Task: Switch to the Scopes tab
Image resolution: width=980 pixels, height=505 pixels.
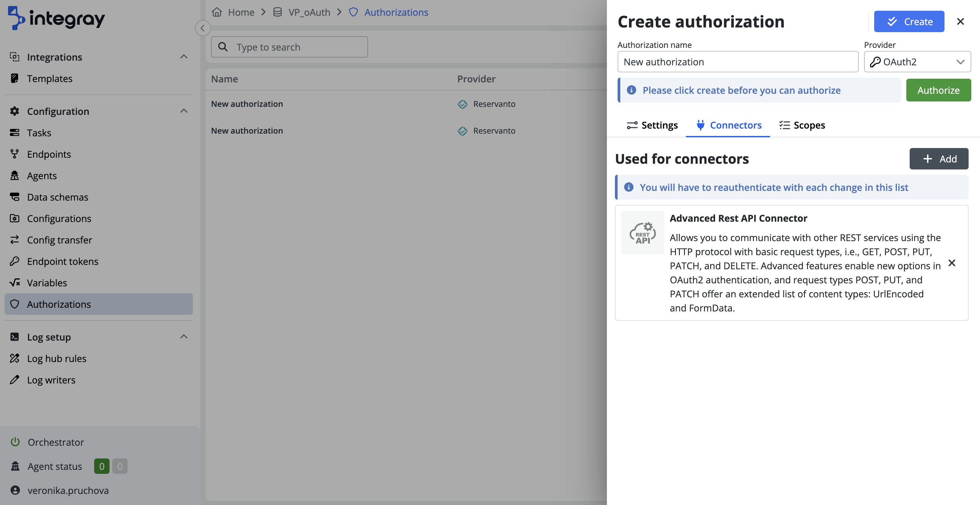Action: tap(802, 125)
